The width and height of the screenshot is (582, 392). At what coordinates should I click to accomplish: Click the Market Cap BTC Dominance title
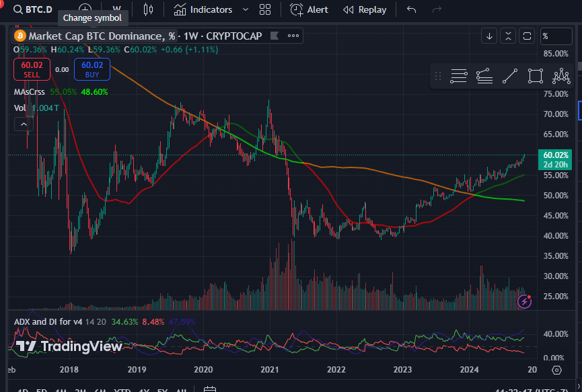(102, 36)
